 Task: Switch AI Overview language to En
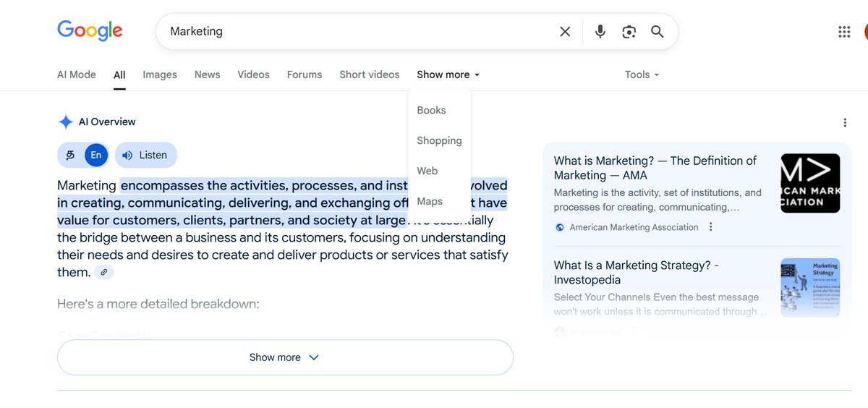coord(96,155)
